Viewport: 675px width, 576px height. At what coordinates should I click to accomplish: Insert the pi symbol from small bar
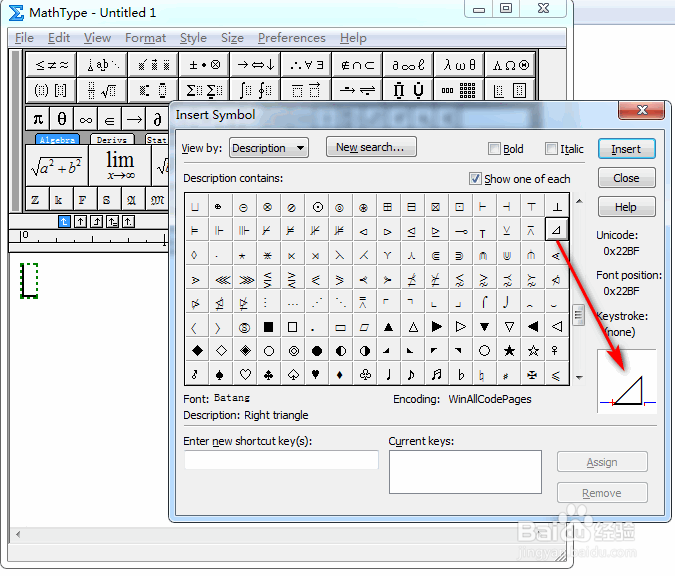tap(38, 119)
